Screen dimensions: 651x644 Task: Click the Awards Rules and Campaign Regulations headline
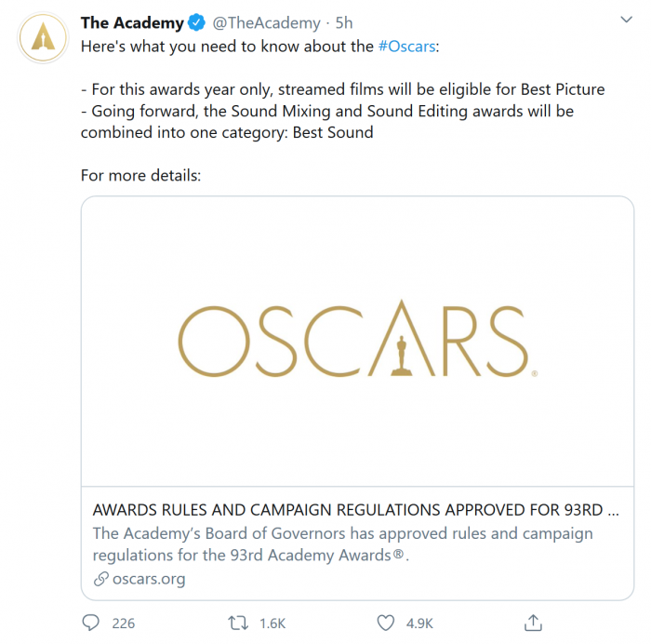click(x=355, y=510)
